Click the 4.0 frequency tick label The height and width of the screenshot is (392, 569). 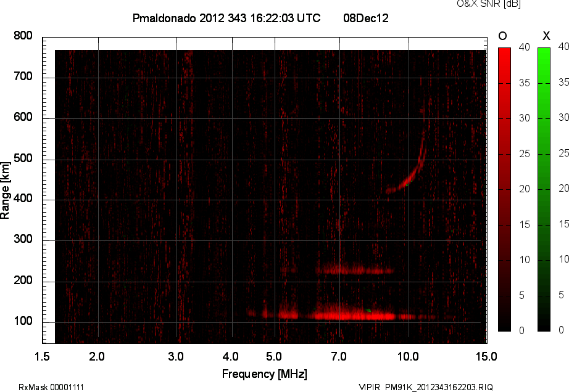[230, 356]
